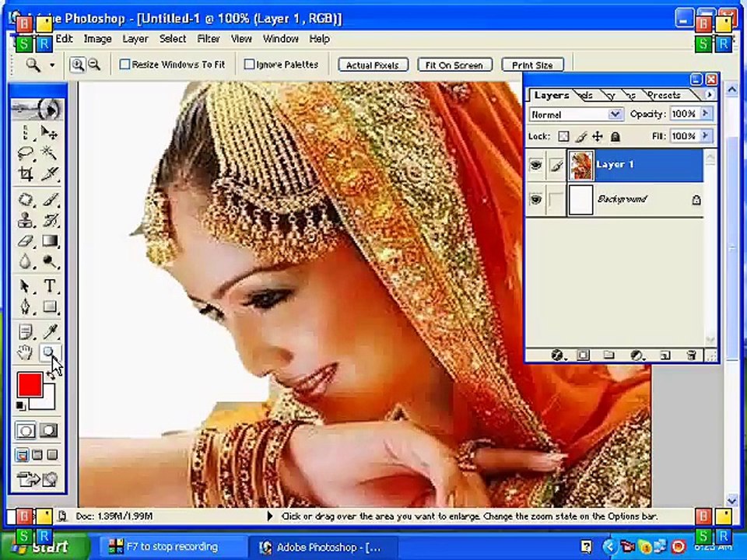
Task: Add a layer style in Layers panel
Action: 557,355
